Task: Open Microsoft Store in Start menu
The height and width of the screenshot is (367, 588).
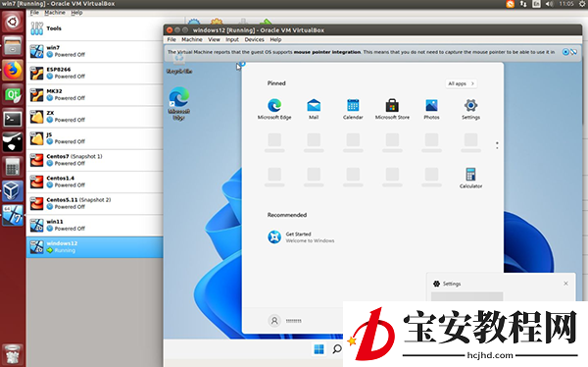Action: (x=392, y=109)
